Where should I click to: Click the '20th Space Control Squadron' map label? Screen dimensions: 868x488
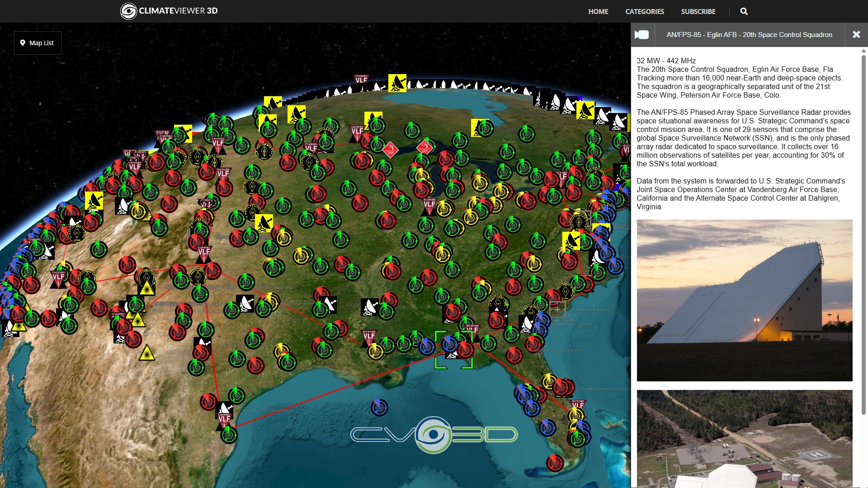pos(553,350)
